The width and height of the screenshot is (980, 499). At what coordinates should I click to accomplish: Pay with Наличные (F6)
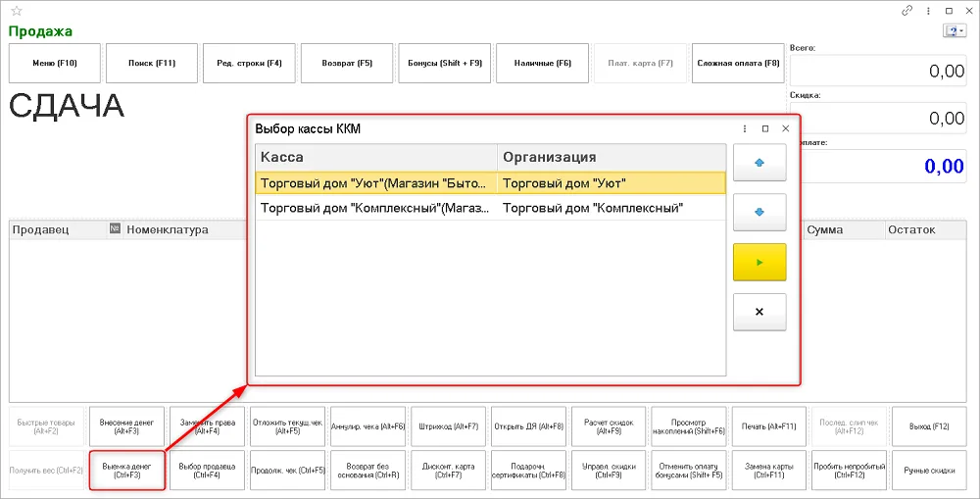click(543, 63)
